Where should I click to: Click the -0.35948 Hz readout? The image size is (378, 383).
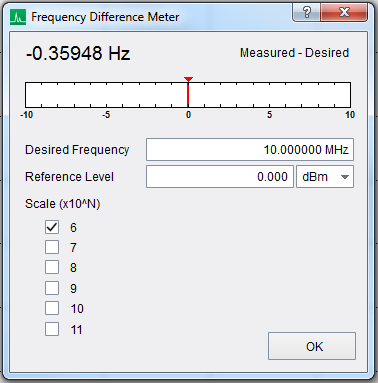(x=78, y=53)
